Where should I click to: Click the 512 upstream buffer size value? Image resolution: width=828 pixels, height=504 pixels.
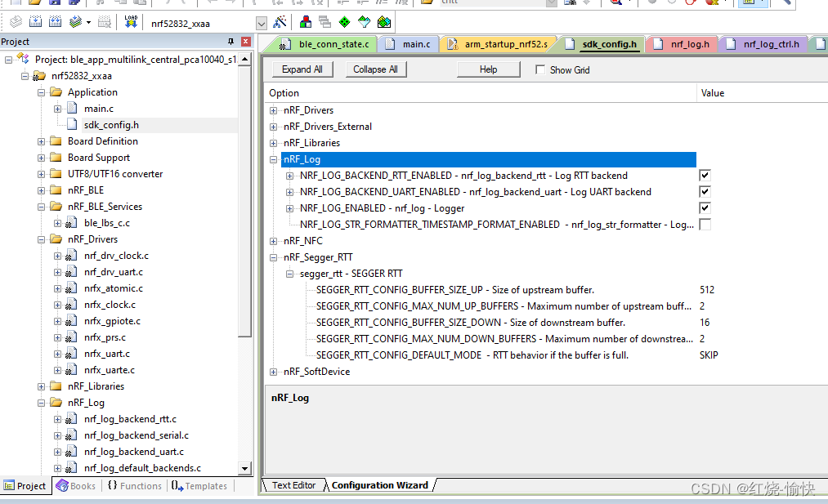pyautogui.click(x=707, y=290)
